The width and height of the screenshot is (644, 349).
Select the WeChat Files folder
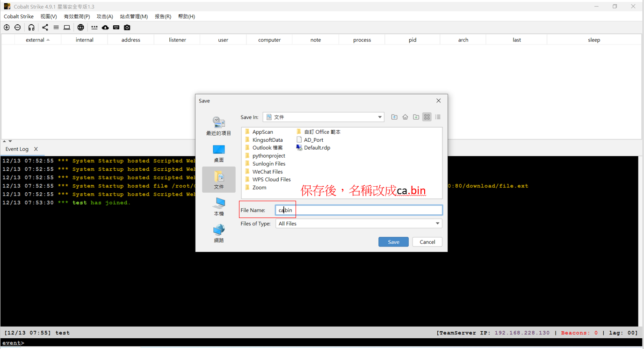click(264, 172)
